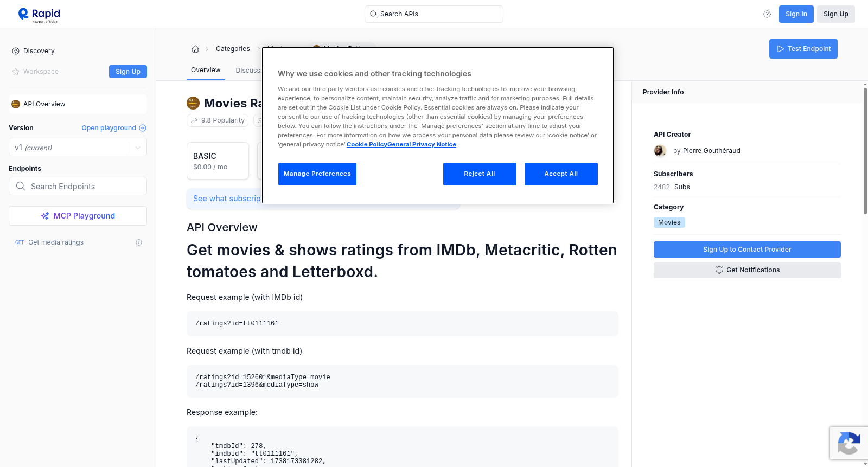Open the Categories breadcrumb
The width and height of the screenshot is (868, 467).
(x=233, y=49)
